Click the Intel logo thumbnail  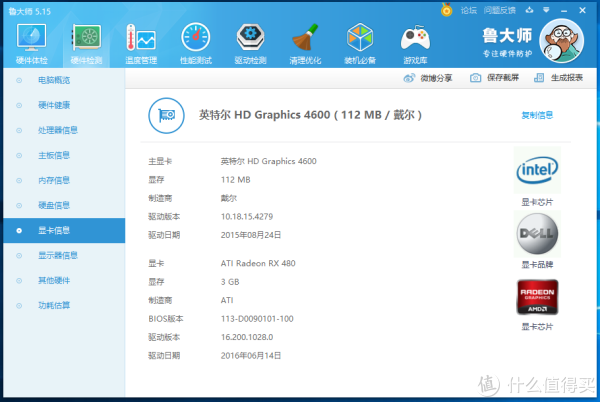point(537,170)
